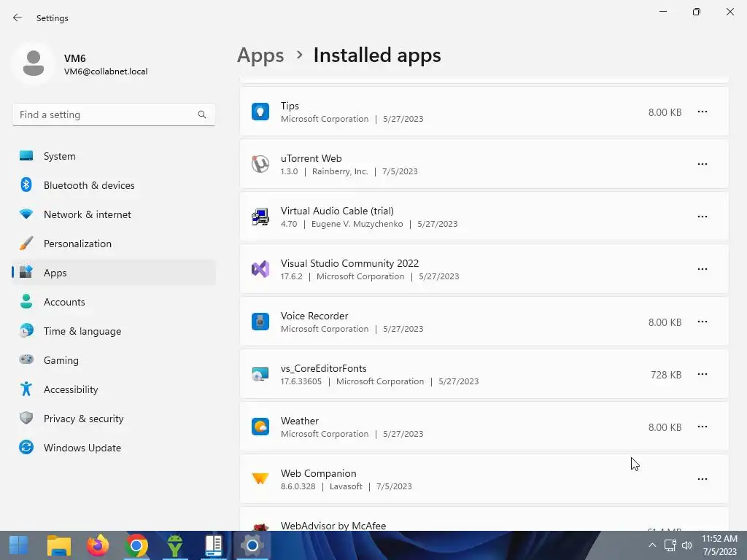Image resolution: width=747 pixels, height=560 pixels.
Task: Open Accounts settings
Action: click(x=114, y=302)
